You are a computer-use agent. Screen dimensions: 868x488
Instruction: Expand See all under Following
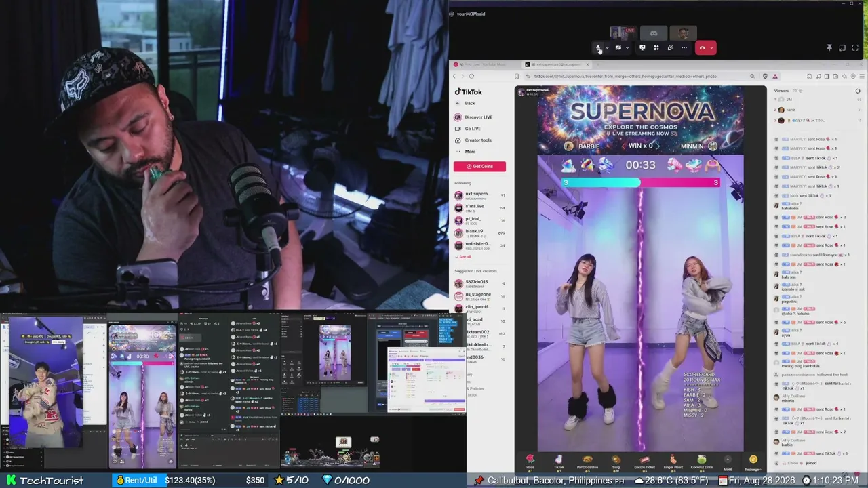(x=465, y=257)
